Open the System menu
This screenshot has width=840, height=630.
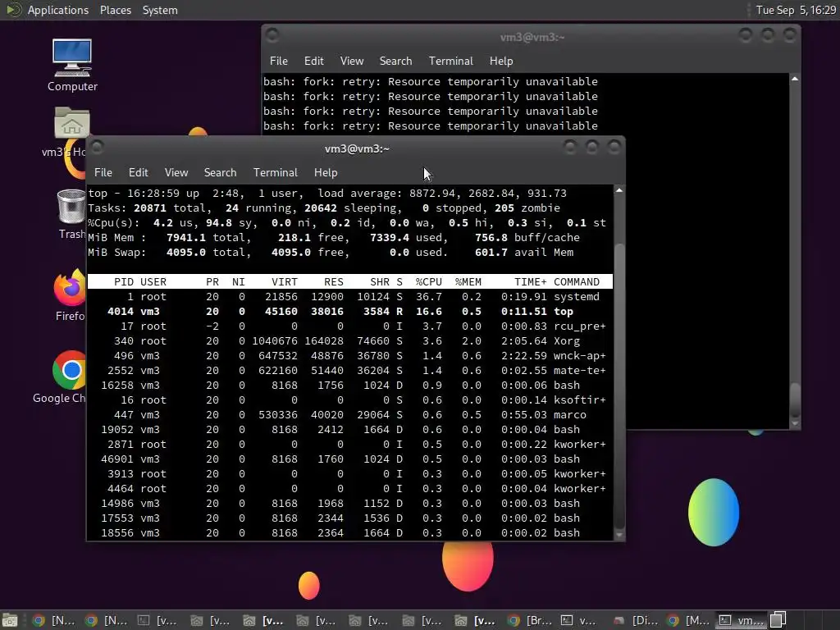click(x=160, y=10)
